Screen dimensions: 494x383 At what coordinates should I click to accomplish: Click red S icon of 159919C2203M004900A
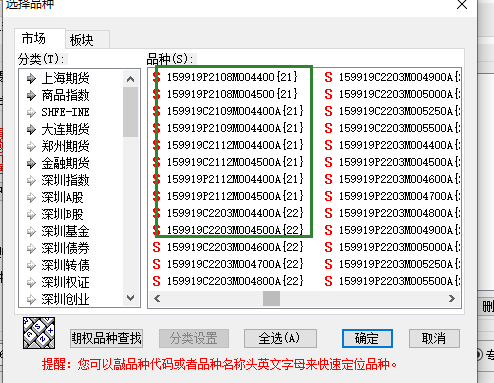pos(328,77)
